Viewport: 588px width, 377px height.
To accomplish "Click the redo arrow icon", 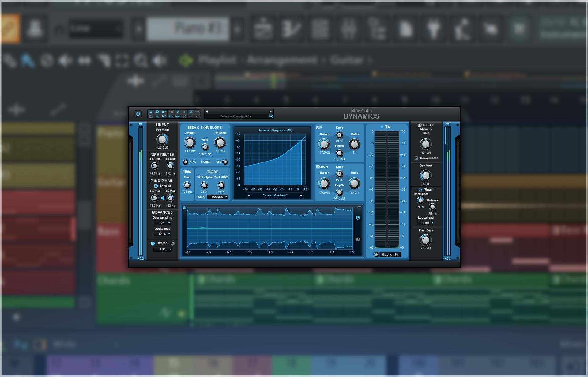I will point(171,112).
